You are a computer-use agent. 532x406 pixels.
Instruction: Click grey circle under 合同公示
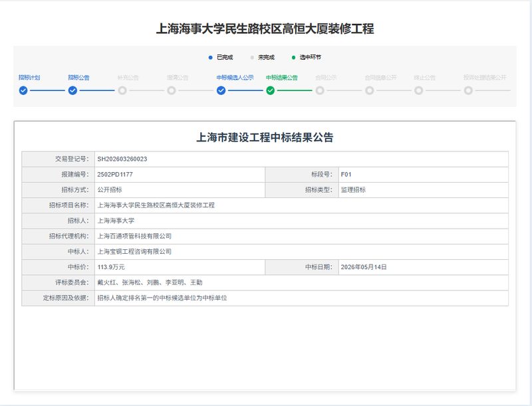click(320, 90)
